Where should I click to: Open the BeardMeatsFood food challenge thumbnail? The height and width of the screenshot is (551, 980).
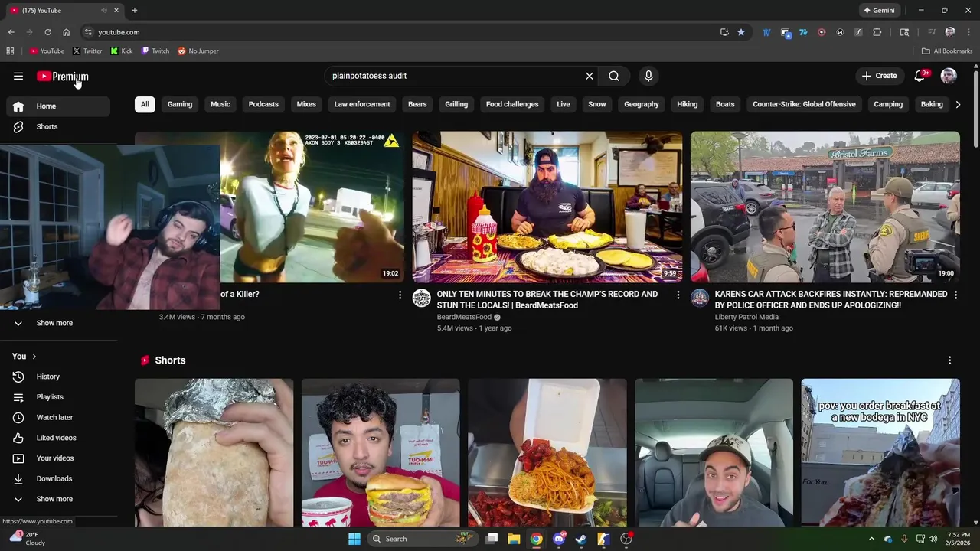tap(547, 207)
